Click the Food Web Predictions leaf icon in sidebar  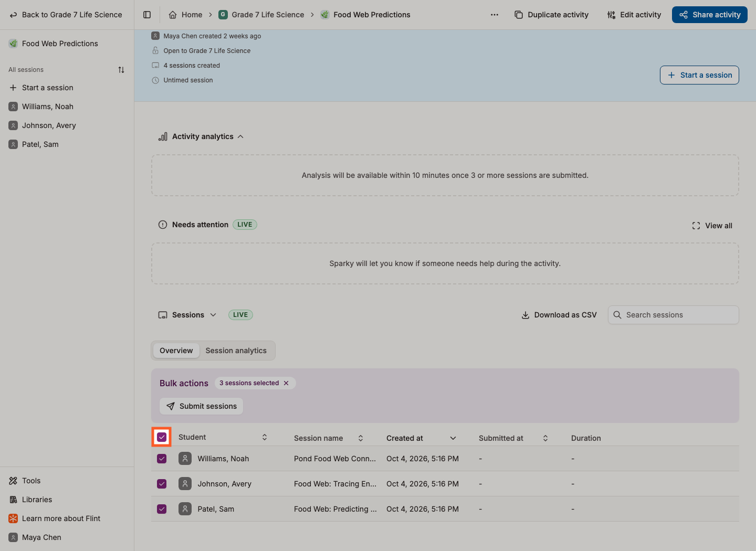click(13, 44)
